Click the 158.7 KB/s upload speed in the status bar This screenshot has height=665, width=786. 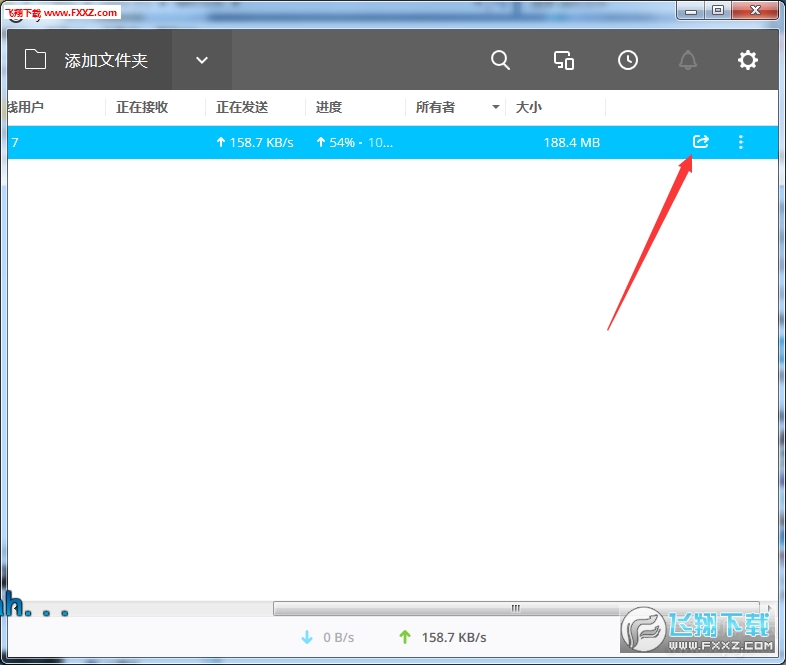pos(454,637)
